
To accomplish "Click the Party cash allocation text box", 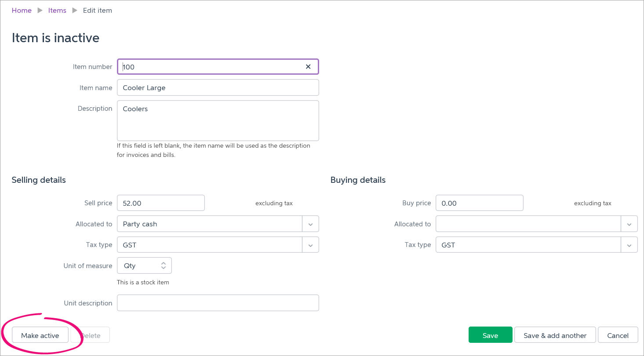I will [209, 224].
